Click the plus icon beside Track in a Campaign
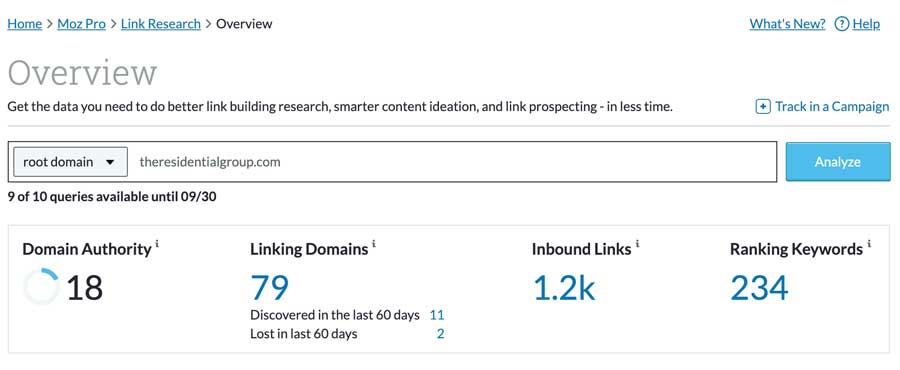Image resolution: width=900 pixels, height=370 pixels. tap(763, 107)
